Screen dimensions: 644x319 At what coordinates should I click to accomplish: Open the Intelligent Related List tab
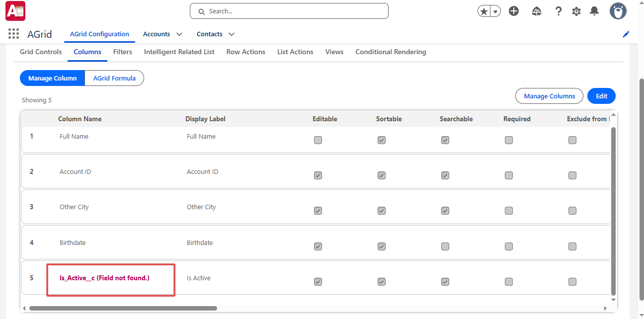[x=179, y=52]
